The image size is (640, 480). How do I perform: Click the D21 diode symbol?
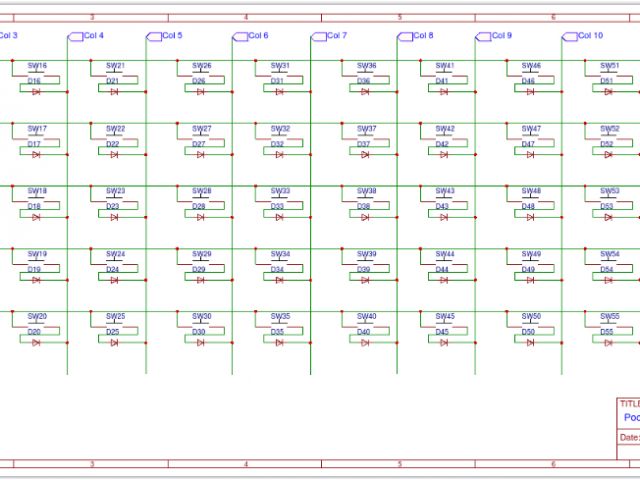click(x=114, y=92)
